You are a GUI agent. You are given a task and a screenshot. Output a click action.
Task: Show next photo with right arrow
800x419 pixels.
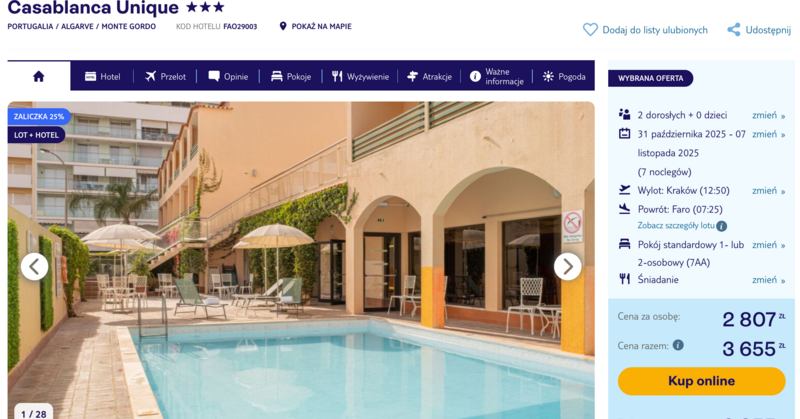coord(567,266)
